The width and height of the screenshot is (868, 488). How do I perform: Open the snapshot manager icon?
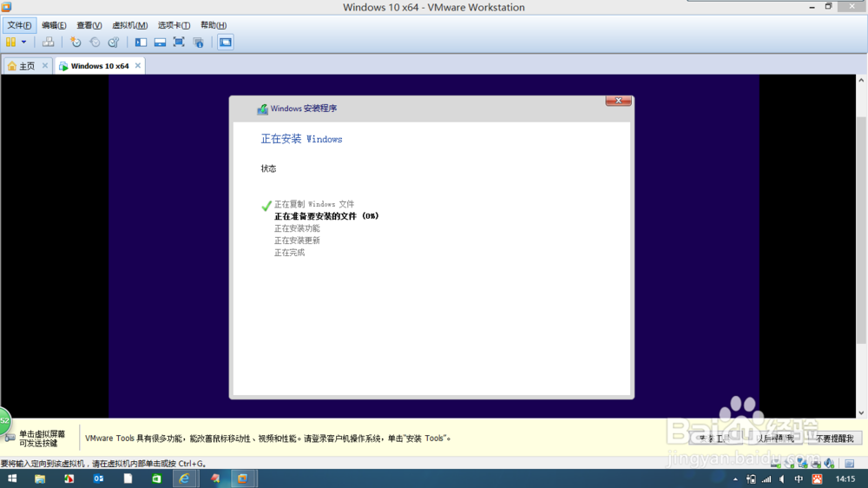coord(114,42)
